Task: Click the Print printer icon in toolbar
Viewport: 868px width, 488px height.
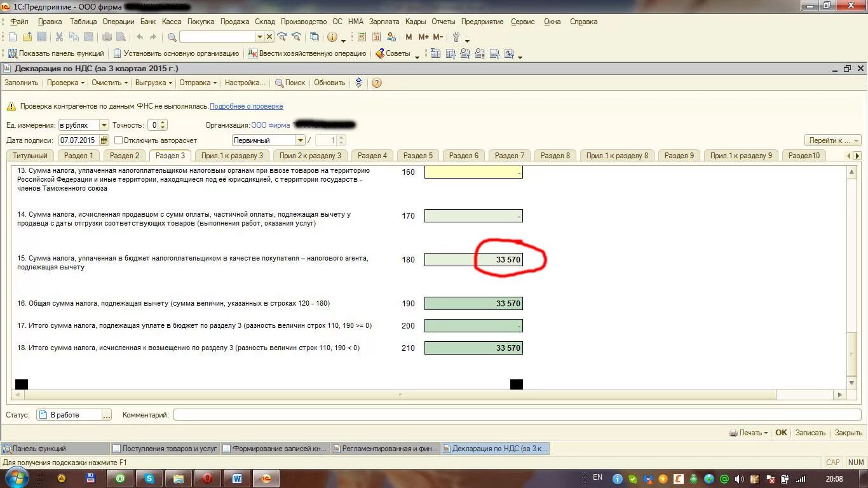Action: pos(107,37)
